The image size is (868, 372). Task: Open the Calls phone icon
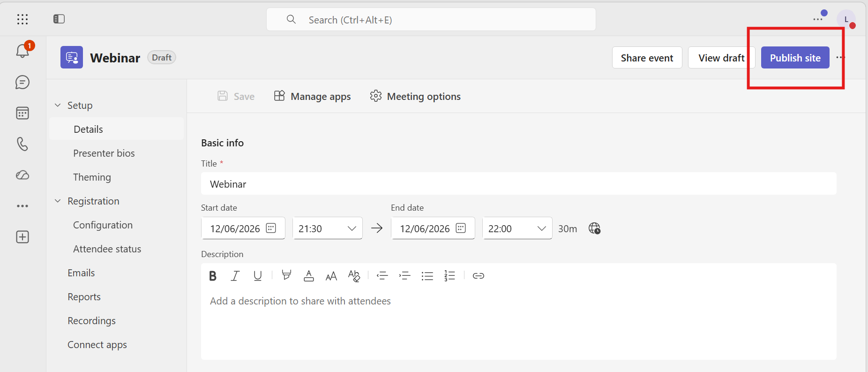[x=22, y=144]
